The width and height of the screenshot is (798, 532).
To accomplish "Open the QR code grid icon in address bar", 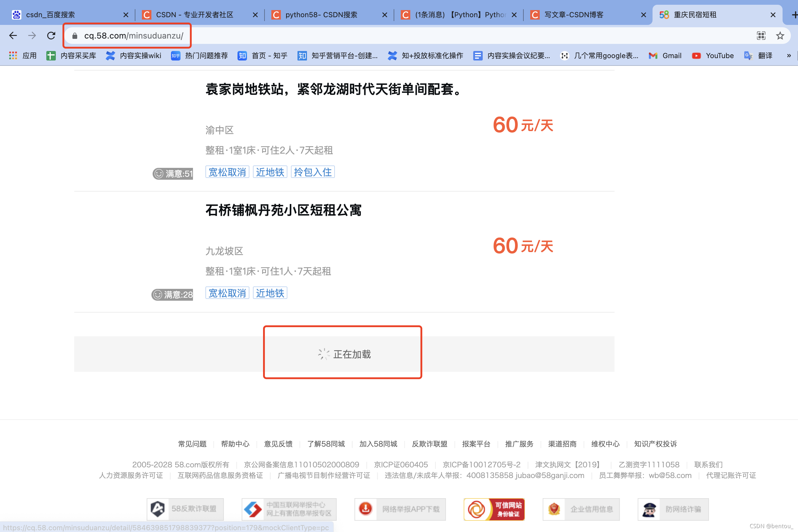I will [761, 36].
